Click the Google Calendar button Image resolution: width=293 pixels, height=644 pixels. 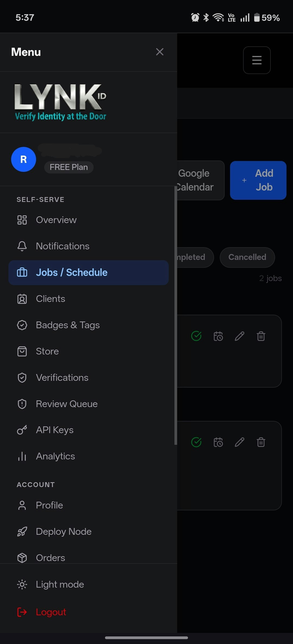point(201,180)
